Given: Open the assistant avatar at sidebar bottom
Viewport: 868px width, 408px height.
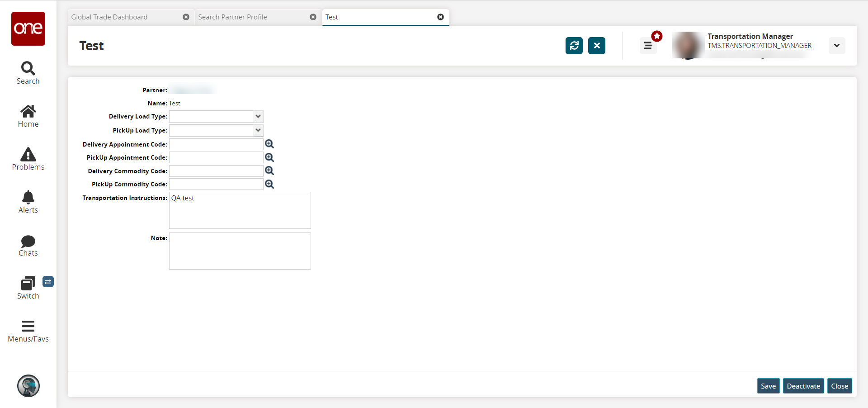Looking at the screenshot, I should click(28, 386).
